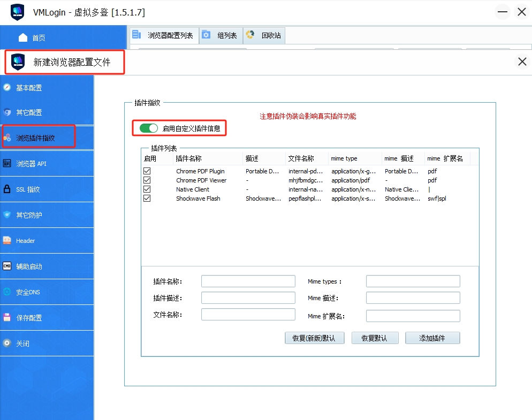Select the Chrome PDF Viewer name cell
This screenshot has width=532, height=420.
tap(201, 180)
